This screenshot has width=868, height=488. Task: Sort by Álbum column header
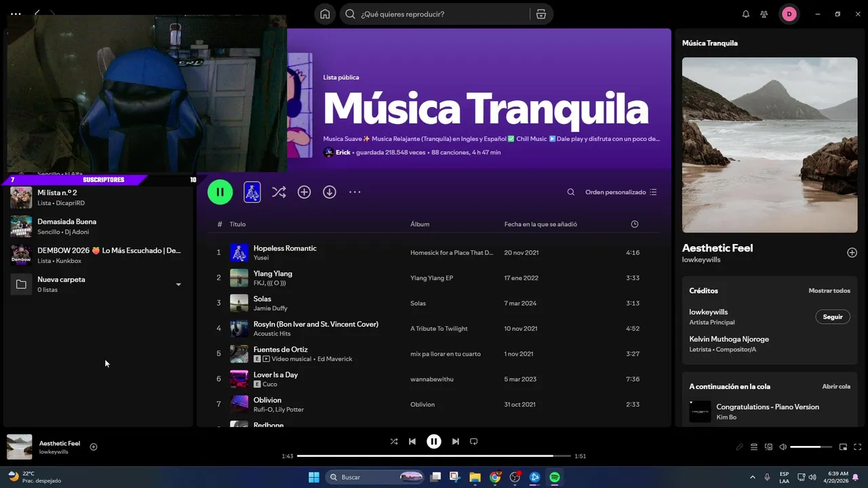click(420, 224)
